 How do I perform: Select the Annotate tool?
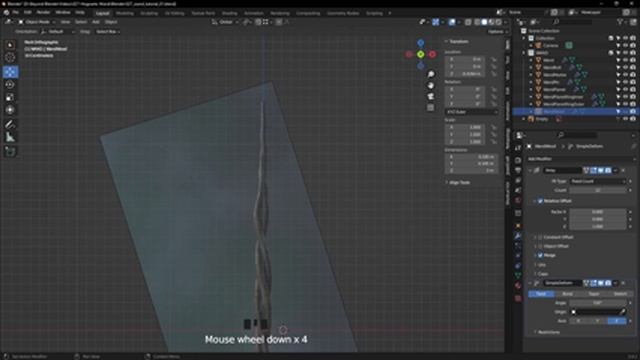pyautogui.click(x=10, y=124)
